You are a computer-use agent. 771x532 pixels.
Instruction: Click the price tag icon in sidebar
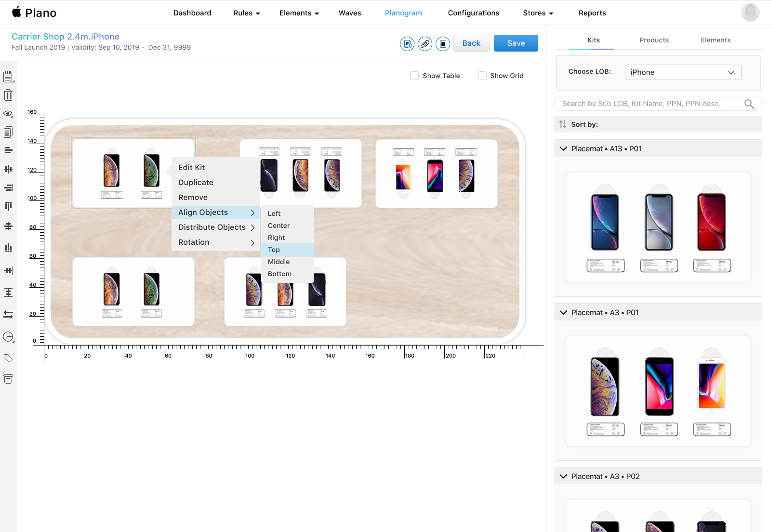[x=8, y=358]
